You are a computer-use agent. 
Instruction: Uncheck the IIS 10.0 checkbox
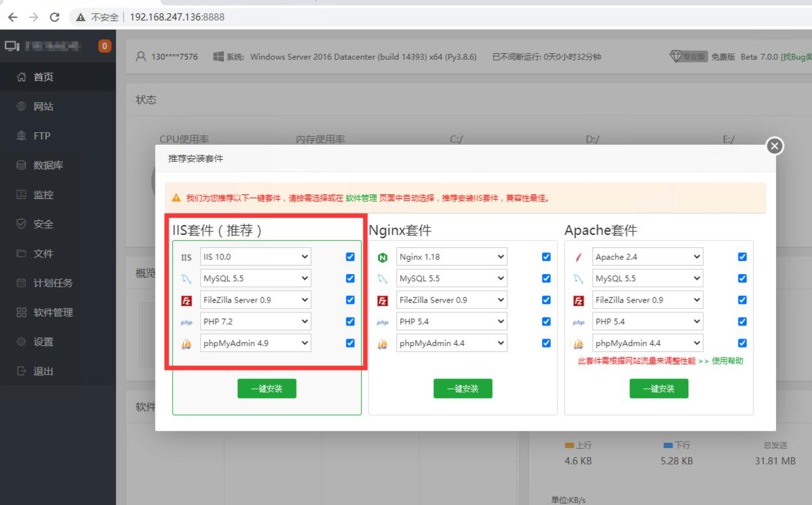(x=350, y=257)
